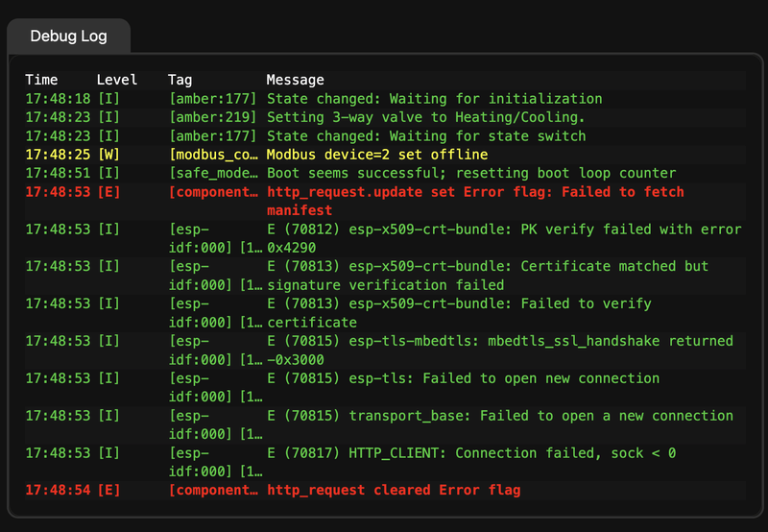Select 'Modbus device=2 set offline' warning message
The width and height of the screenshot is (768, 532).
pyautogui.click(x=377, y=155)
